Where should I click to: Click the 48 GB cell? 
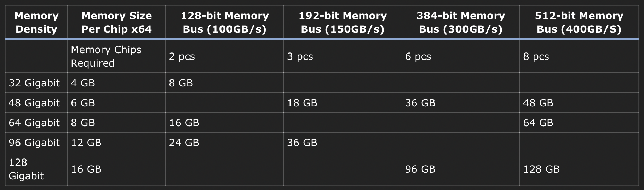point(538,103)
